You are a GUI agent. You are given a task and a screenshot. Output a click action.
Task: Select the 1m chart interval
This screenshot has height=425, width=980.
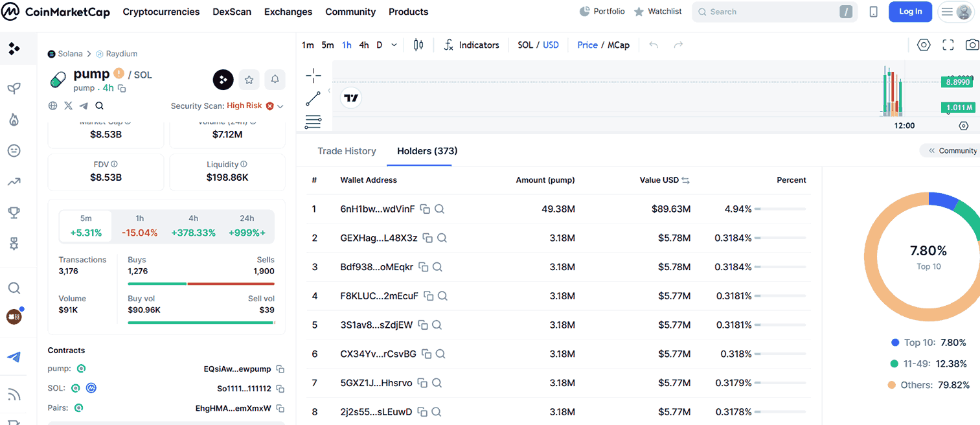(x=308, y=45)
